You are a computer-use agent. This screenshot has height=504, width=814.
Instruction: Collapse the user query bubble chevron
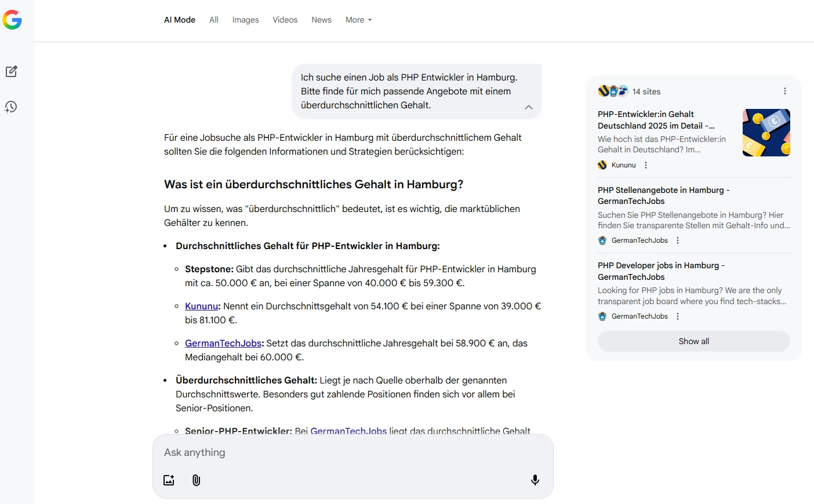coord(528,107)
